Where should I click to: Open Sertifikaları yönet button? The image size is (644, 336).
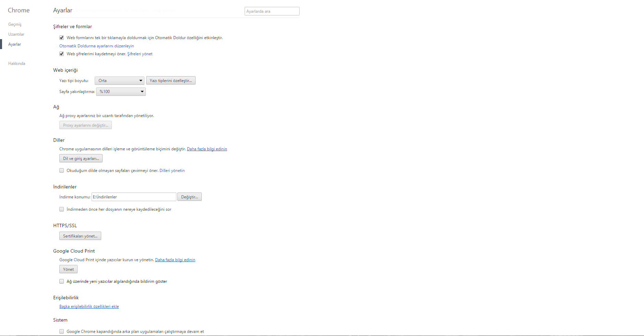pyautogui.click(x=80, y=236)
